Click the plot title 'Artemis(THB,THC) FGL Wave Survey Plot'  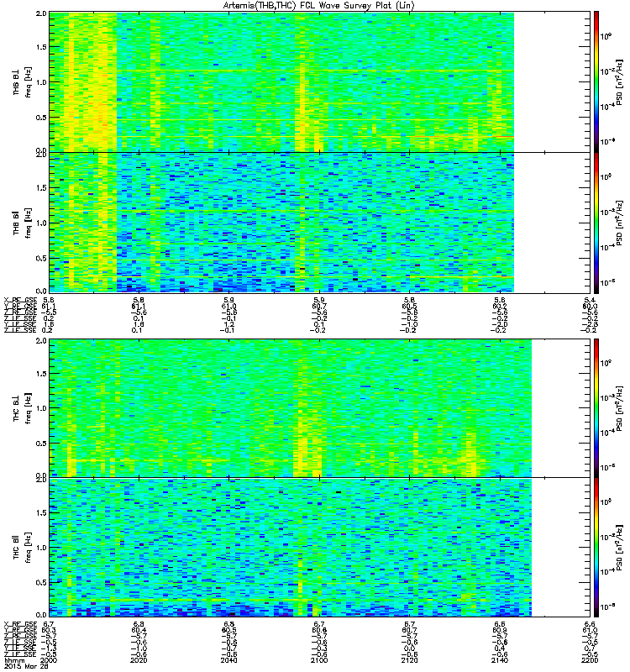(309, 6)
